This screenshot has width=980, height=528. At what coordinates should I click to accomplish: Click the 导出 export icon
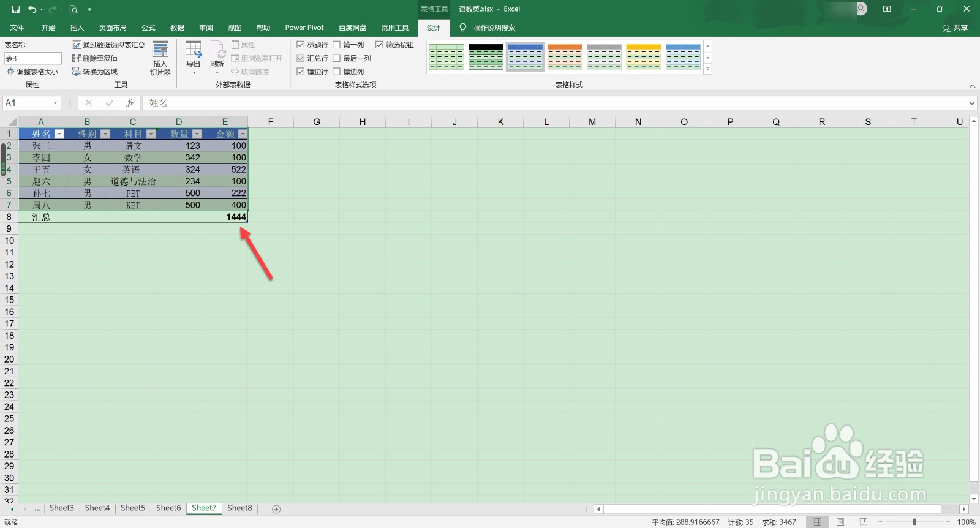pyautogui.click(x=194, y=50)
